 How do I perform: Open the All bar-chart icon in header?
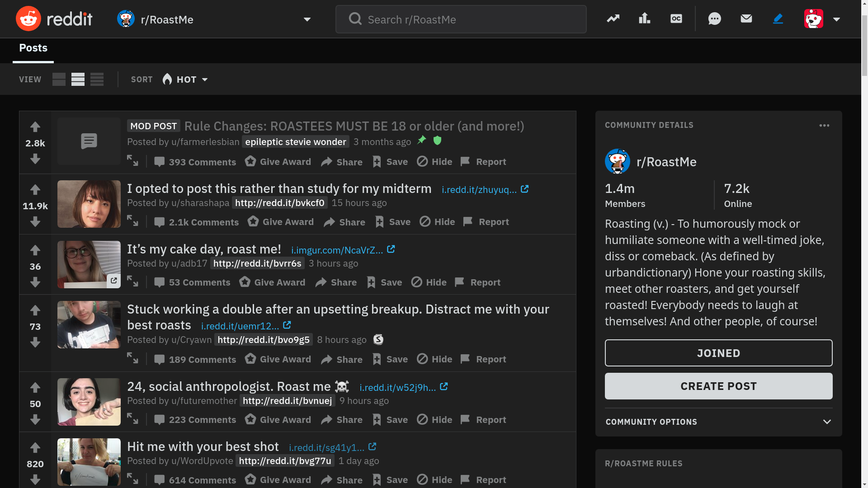click(x=644, y=19)
